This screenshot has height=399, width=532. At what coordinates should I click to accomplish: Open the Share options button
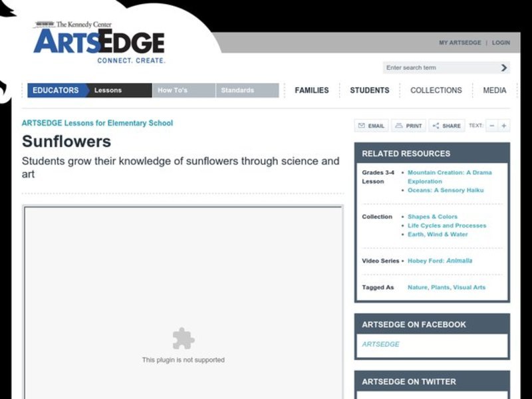tap(446, 126)
